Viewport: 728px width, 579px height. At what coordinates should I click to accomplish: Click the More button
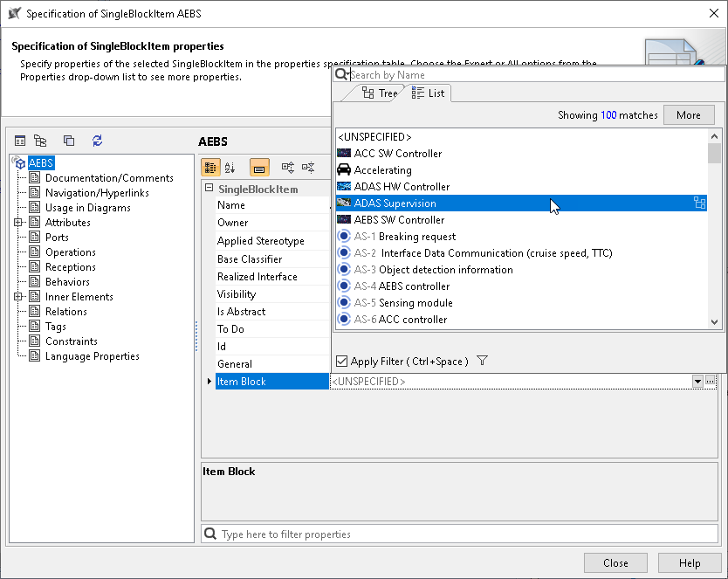688,115
